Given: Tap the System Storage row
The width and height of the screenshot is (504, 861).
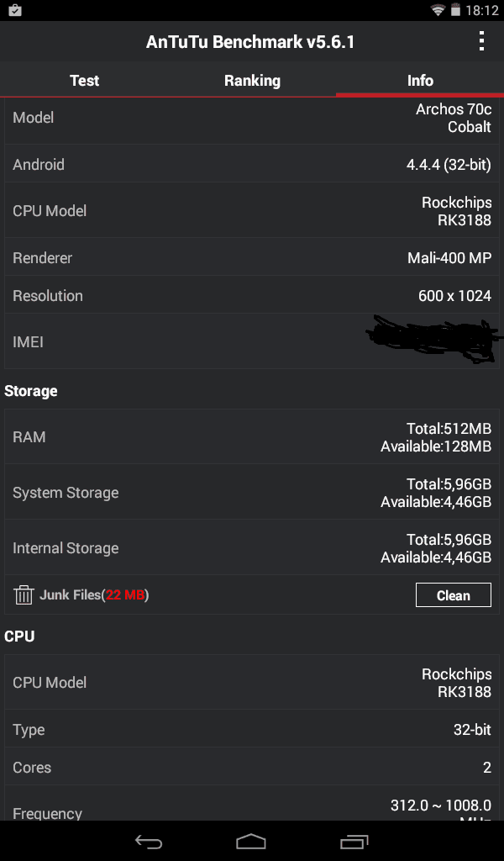Looking at the screenshot, I should 252,492.
